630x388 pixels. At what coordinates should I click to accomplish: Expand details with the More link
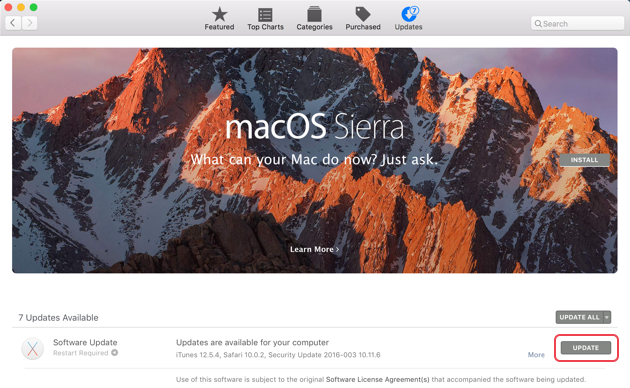536,355
